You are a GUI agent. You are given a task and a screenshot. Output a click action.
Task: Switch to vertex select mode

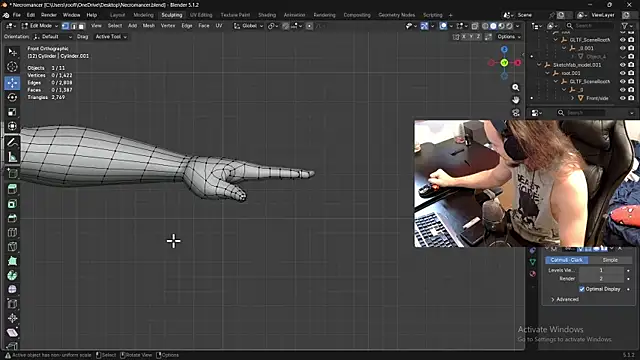(65, 26)
